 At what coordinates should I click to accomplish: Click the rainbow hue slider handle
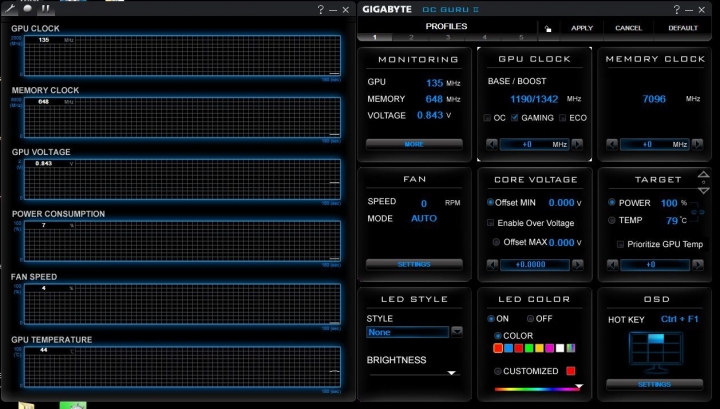click(x=579, y=386)
